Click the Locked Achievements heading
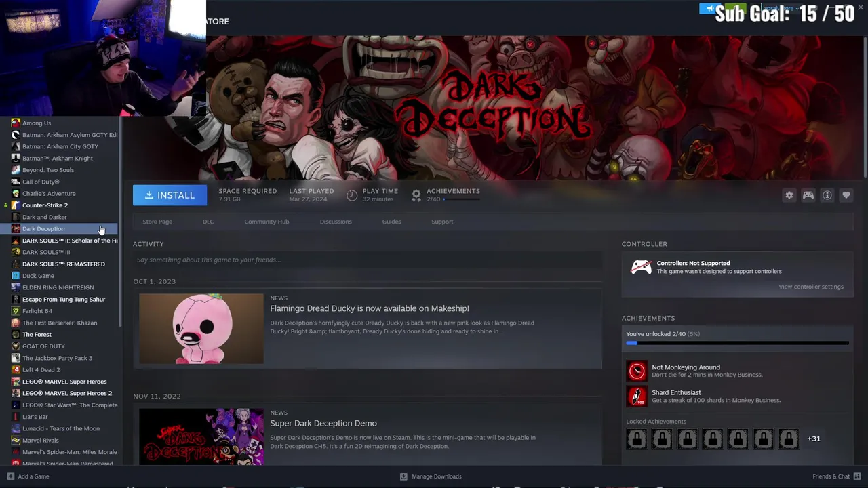 point(656,422)
